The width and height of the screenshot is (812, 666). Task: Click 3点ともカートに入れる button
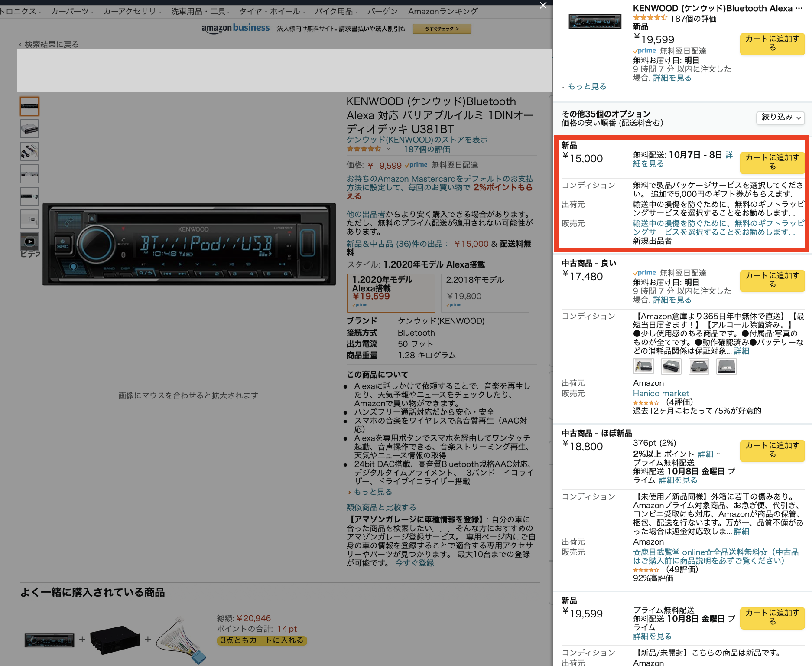pyautogui.click(x=262, y=640)
